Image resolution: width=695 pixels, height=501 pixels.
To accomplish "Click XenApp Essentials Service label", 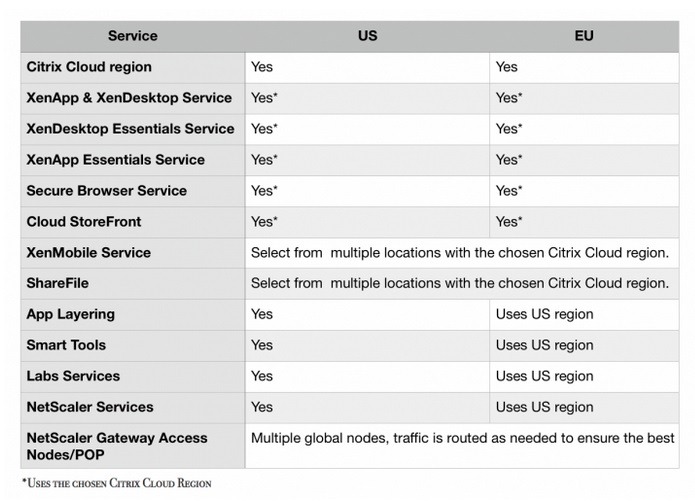I will point(115,160).
